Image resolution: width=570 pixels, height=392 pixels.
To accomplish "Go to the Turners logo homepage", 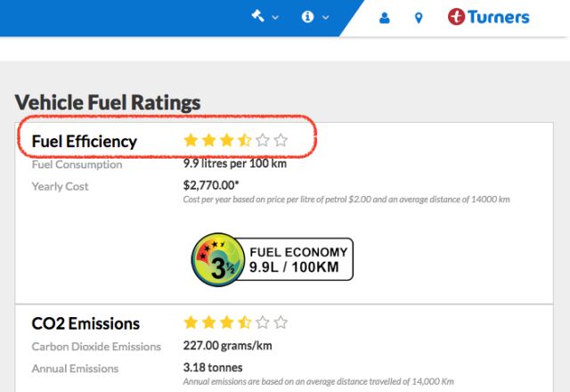I will [488, 17].
